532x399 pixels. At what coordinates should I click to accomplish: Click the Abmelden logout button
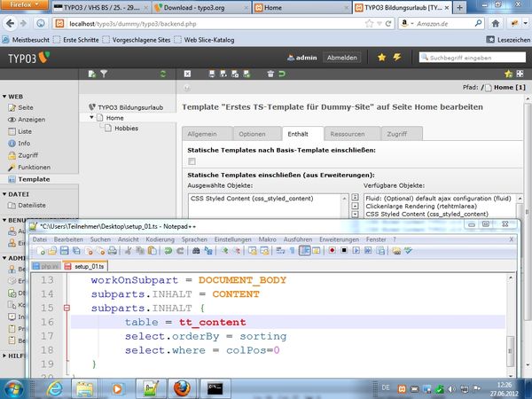pos(342,57)
